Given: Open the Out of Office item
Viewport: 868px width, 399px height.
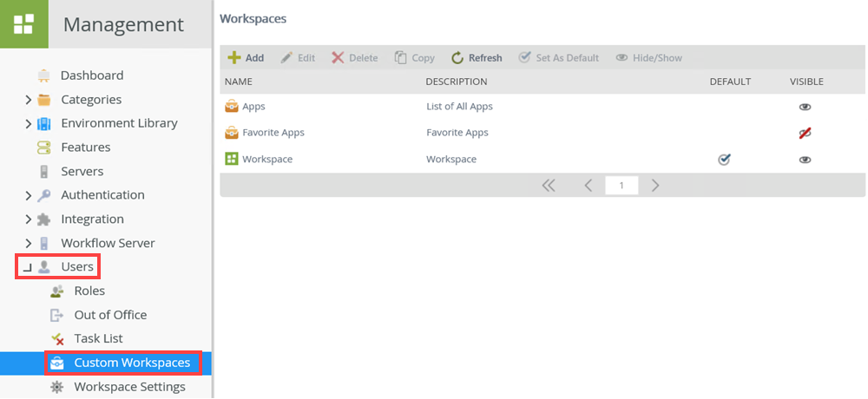Looking at the screenshot, I should tap(110, 315).
